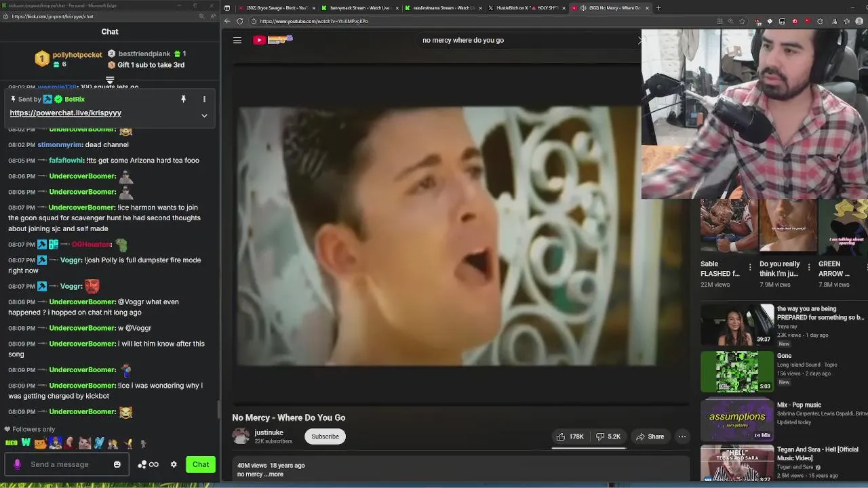Send message with green Chat button
This screenshot has height=488, width=868.
(201, 464)
